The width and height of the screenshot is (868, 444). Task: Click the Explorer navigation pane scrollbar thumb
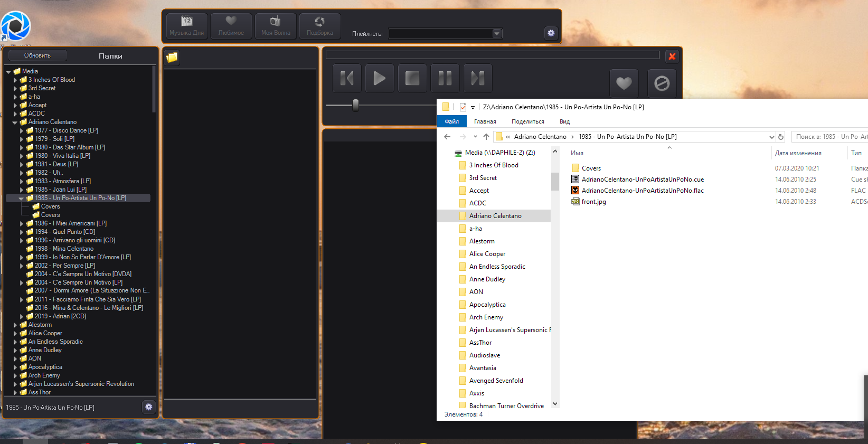tap(555, 181)
